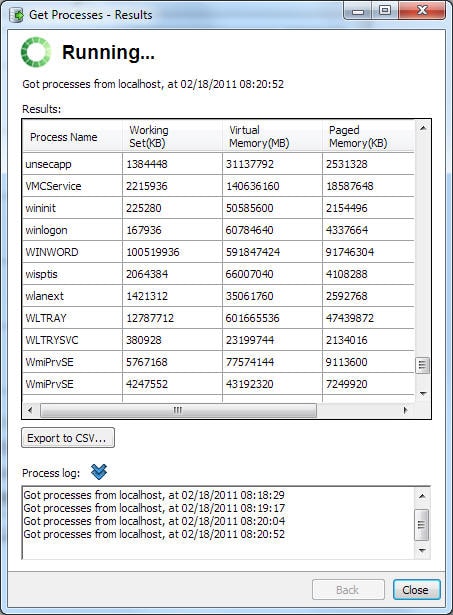
Task: Select the wlanext process row
Action: (x=218, y=296)
